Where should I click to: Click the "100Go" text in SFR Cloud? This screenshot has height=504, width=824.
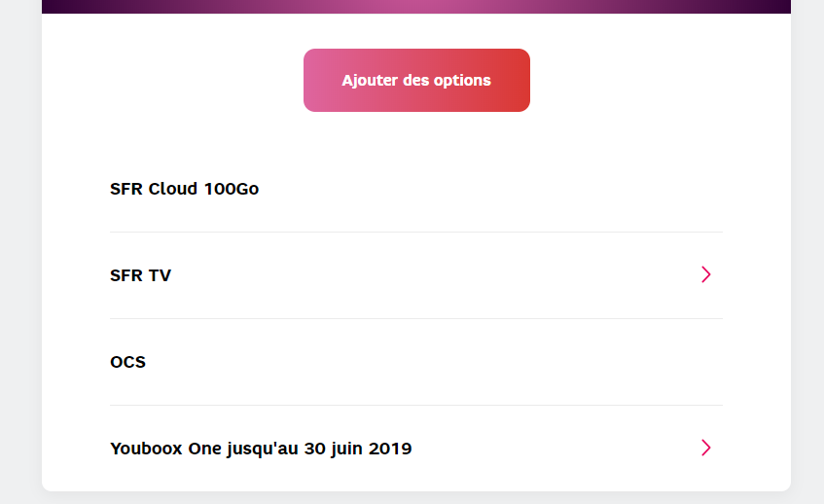pos(232,189)
